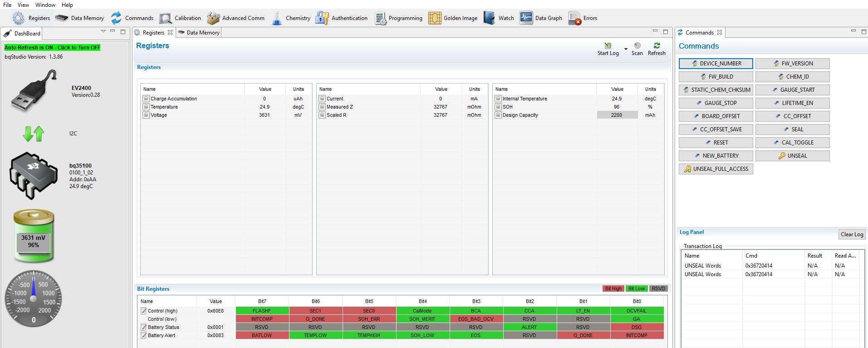Open the Chemistry tool
The width and height of the screenshot is (868, 348).
coord(291,18)
